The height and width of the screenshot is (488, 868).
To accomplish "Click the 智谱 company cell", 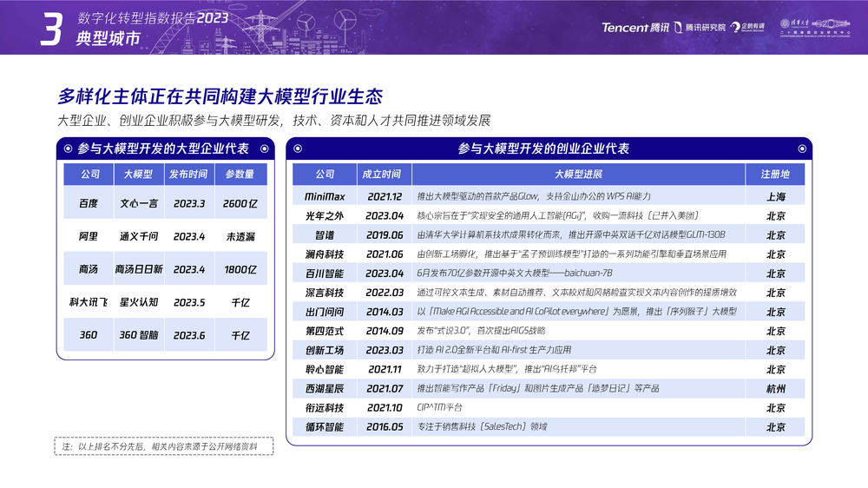I will click(x=325, y=234).
